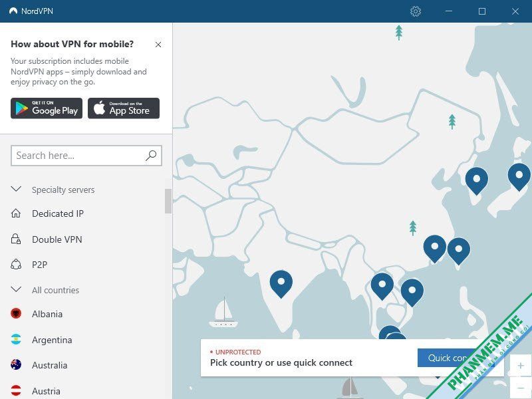Maximize the NordVPN window
532x399 pixels.
click(x=481, y=11)
